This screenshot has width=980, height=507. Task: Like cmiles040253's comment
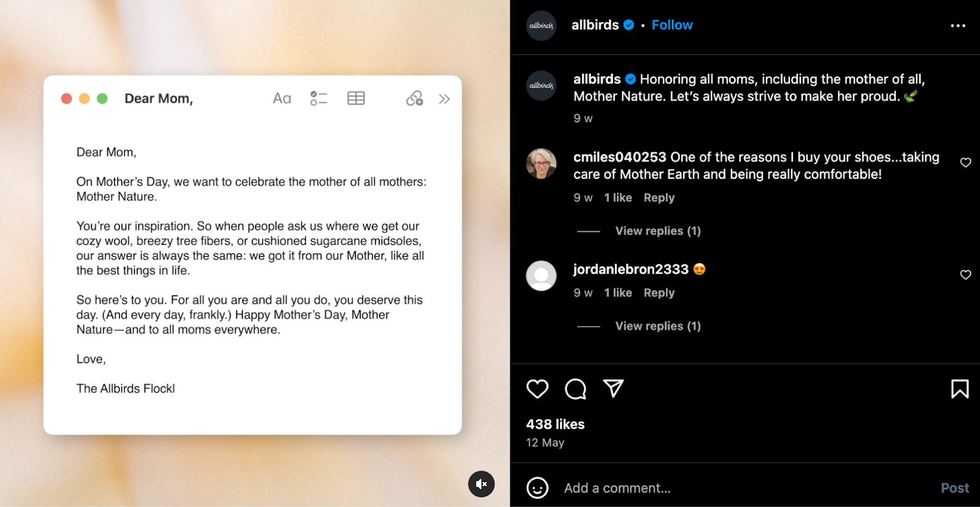coord(965,162)
